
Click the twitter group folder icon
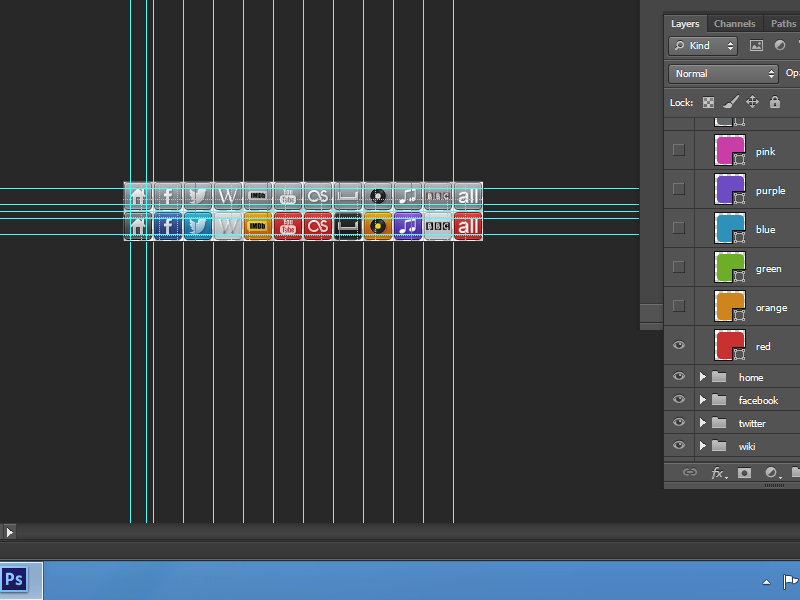coord(719,423)
